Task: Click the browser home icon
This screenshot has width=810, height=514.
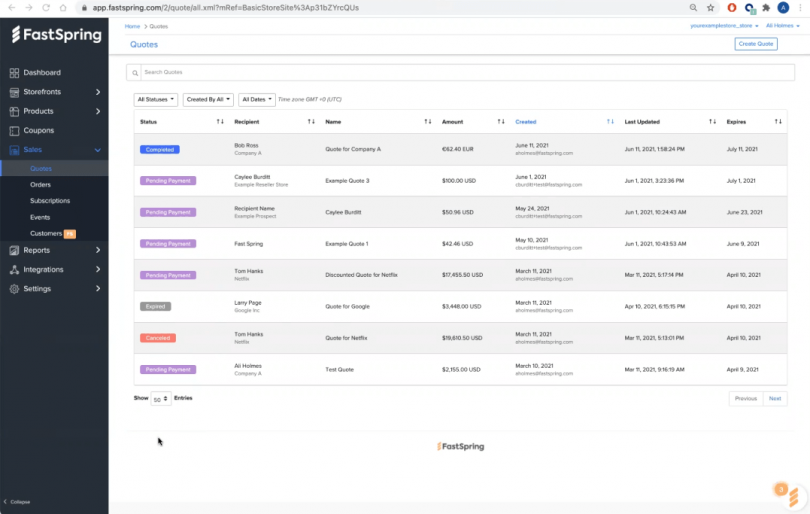Action: (63, 8)
